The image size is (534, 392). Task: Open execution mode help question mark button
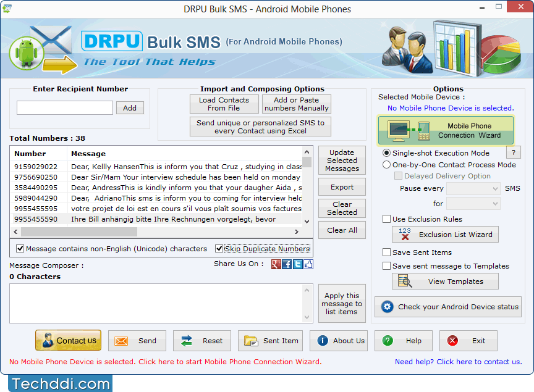[514, 152]
